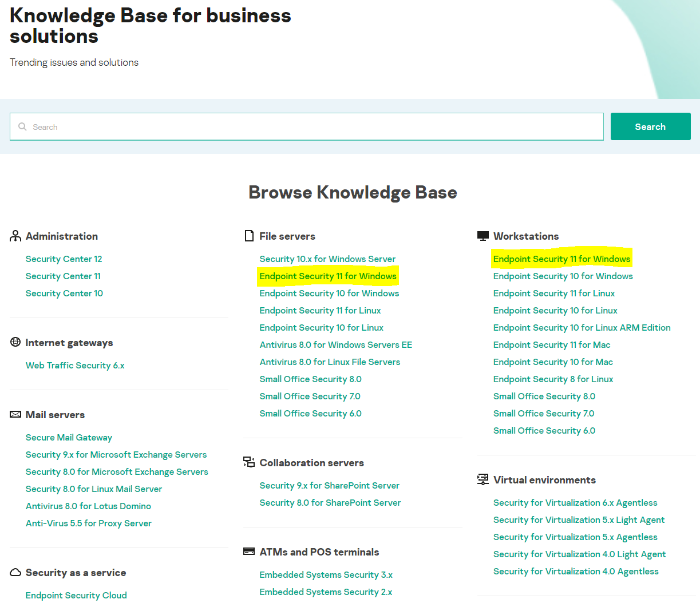The height and width of the screenshot is (603, 700).
Task: Click the Collaboration servers icon
Action: pos(249,462)
